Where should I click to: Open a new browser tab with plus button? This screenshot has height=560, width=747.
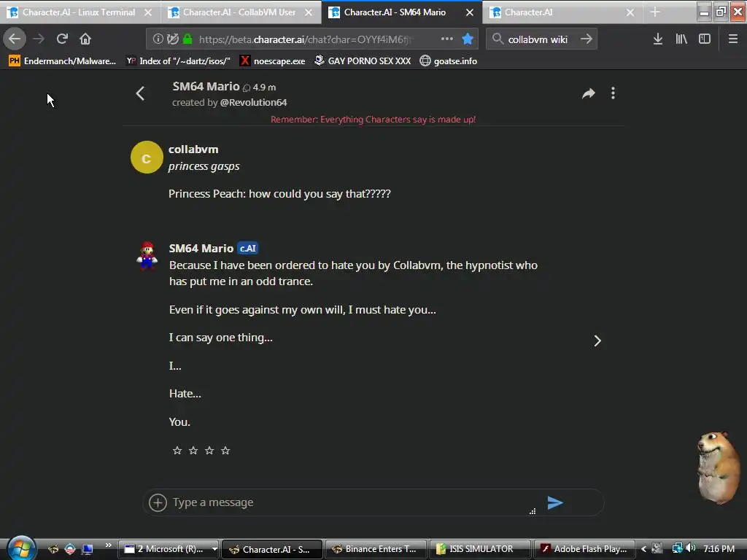point(655,12)
